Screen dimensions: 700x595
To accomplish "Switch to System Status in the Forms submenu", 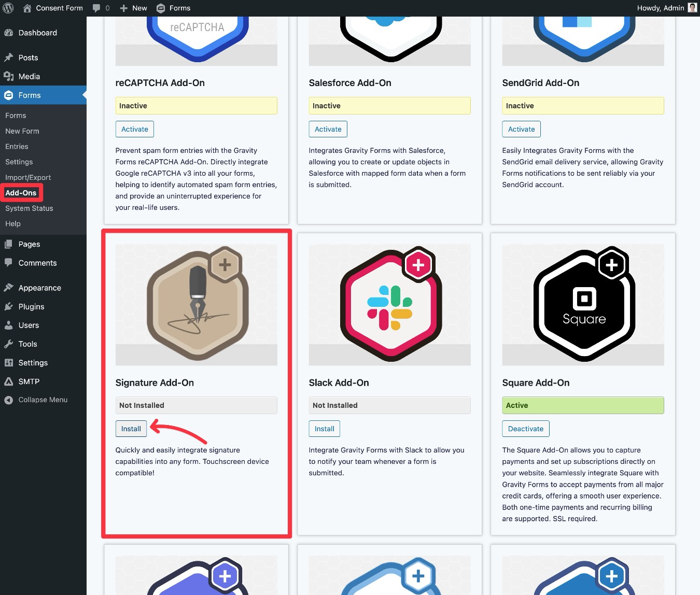I will [29, 208].
